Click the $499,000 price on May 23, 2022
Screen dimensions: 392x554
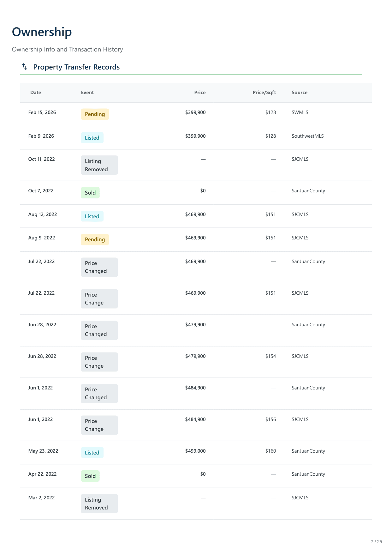pyautogui.click(x=195, y=451)
